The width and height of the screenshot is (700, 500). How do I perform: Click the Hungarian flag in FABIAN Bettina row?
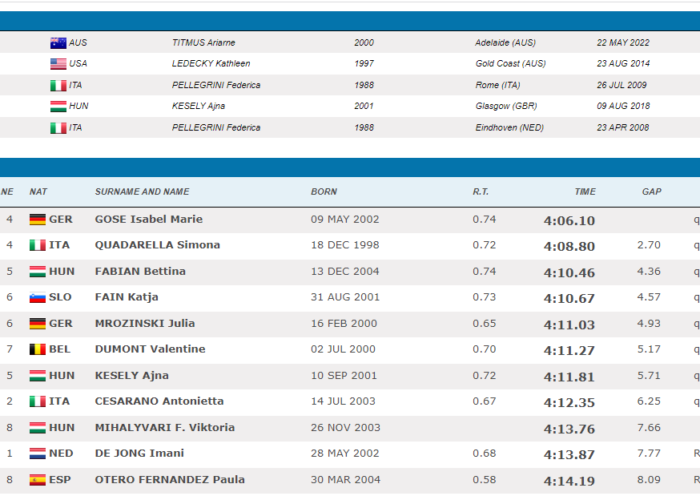38,272
